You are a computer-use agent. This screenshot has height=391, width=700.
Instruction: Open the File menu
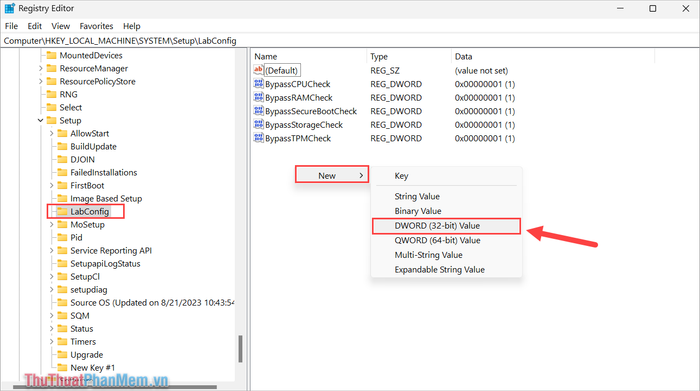click(x=11, y=26)
